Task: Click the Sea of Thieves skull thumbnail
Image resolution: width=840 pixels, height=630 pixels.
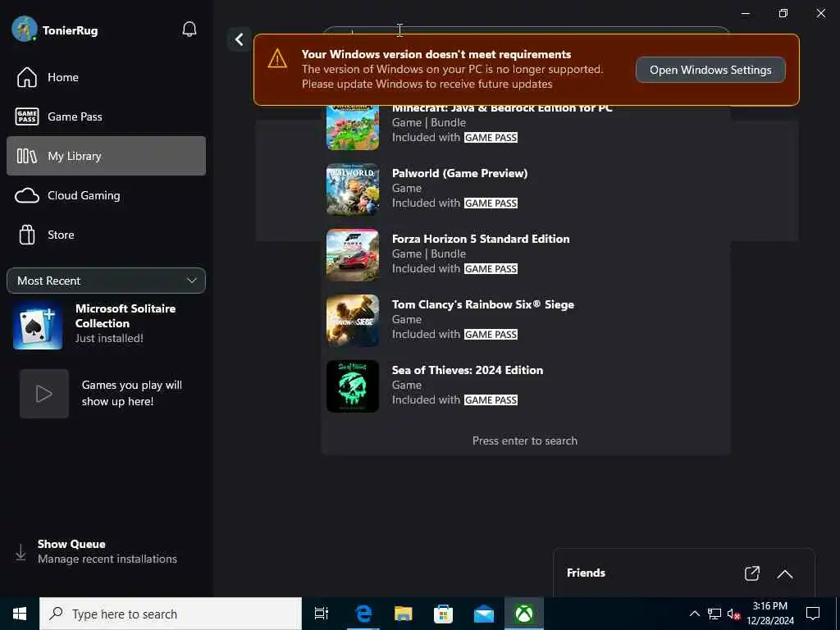Action: [x=353, y=386]
